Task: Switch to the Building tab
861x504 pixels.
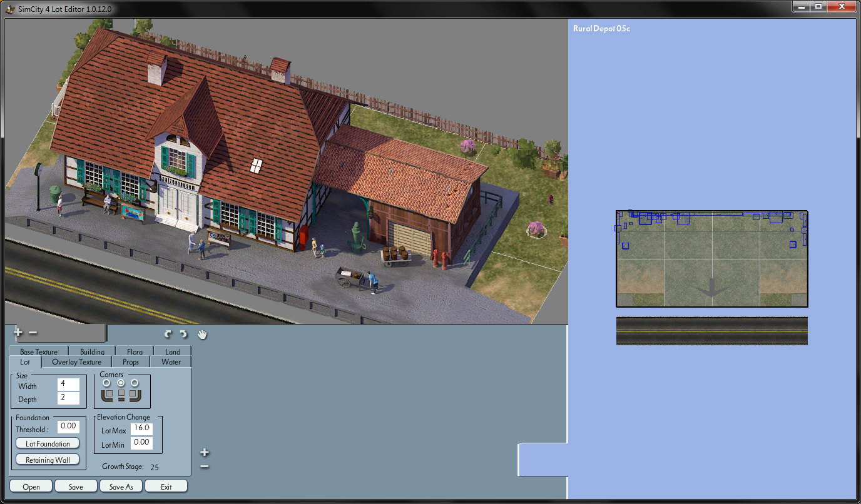Action: pyautogui.click(x=93, y=351)
